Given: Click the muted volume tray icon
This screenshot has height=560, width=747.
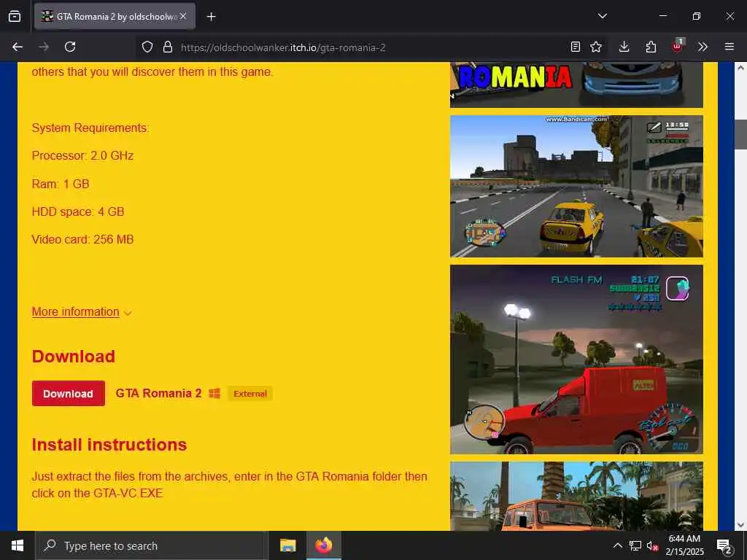Looking at the screenshot, I should 652,545.
